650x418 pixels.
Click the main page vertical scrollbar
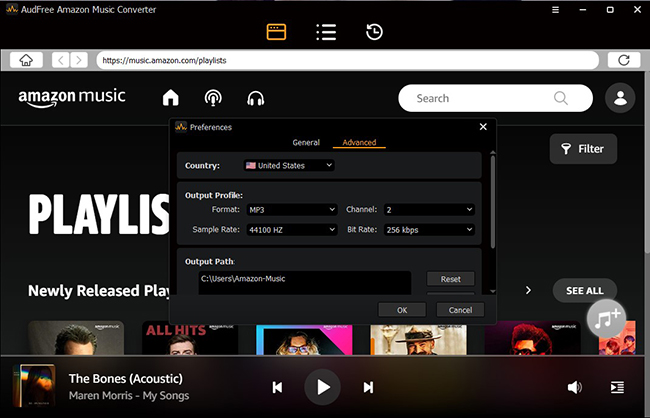click(647, 162)
